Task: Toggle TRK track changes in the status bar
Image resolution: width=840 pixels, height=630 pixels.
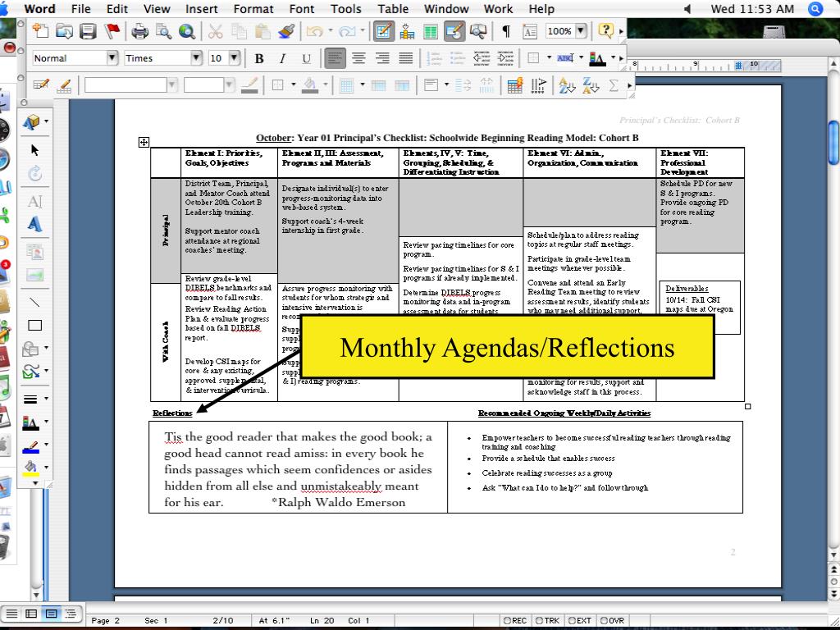Action: pos(547,620)
